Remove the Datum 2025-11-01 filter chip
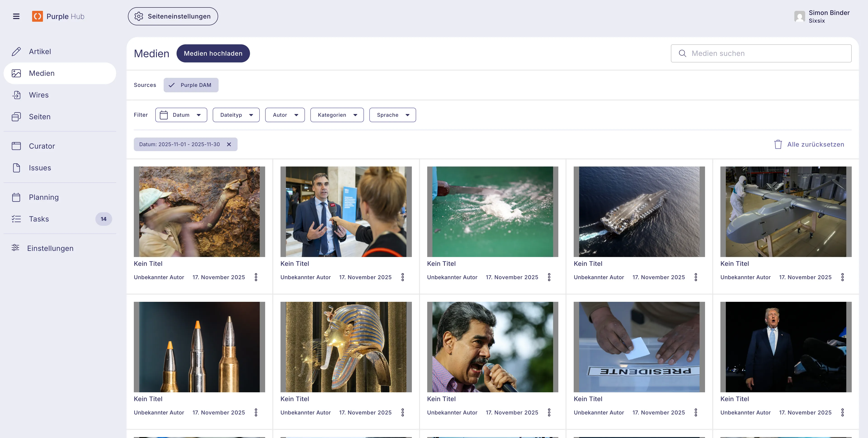 pos(229,144)
